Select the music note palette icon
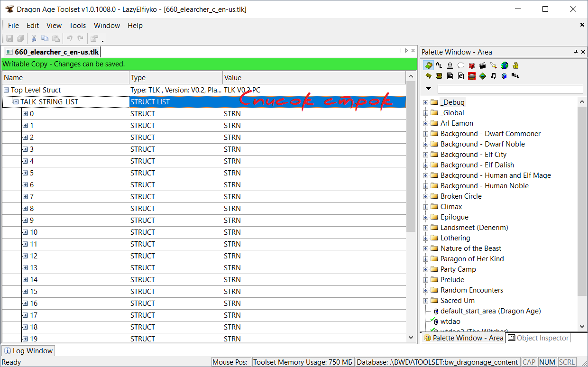The image size is (588, 367). pos(494,76)
